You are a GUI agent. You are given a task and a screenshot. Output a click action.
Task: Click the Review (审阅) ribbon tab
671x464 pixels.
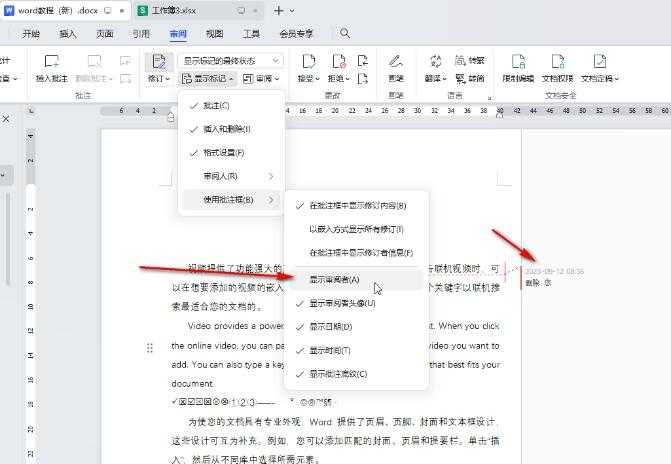click(x=178, y=33)
